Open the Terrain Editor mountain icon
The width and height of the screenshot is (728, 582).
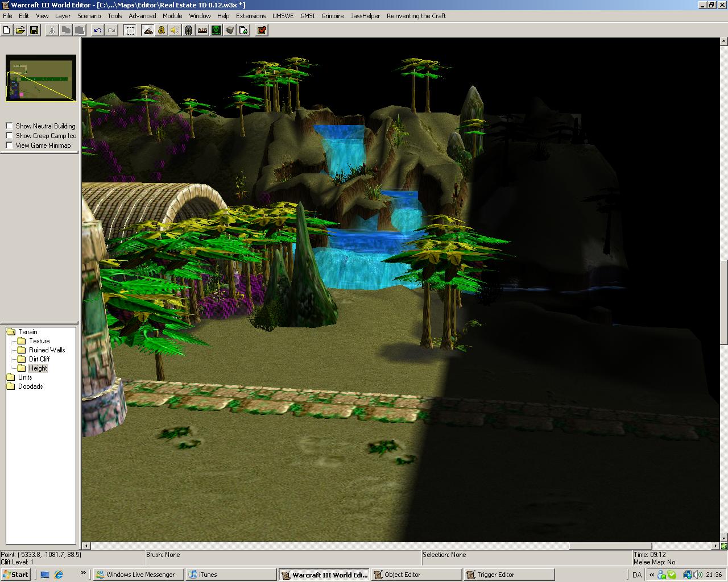point(148,30)
